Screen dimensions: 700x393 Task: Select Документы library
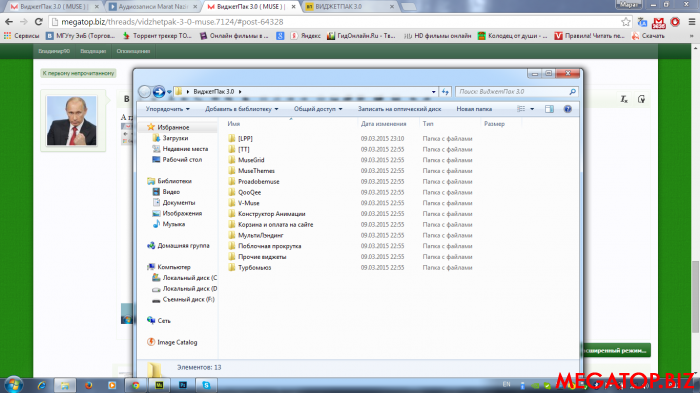[179, 202]
